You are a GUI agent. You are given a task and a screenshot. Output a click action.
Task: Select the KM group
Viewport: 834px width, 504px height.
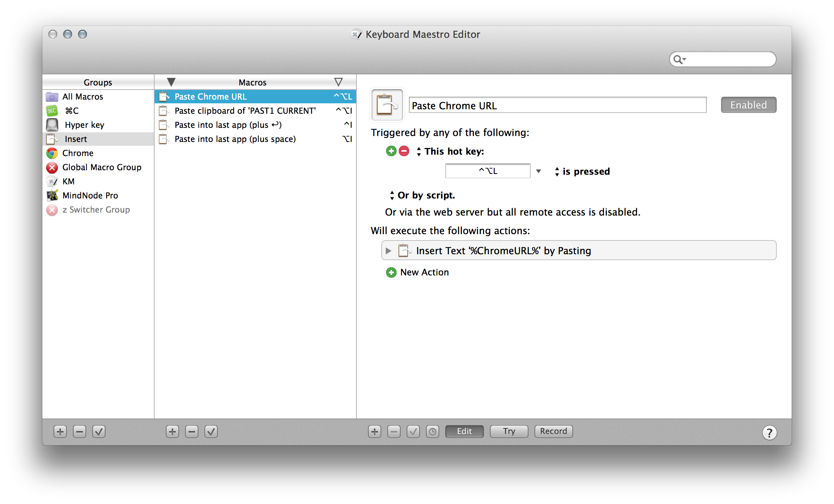(98, 181)
